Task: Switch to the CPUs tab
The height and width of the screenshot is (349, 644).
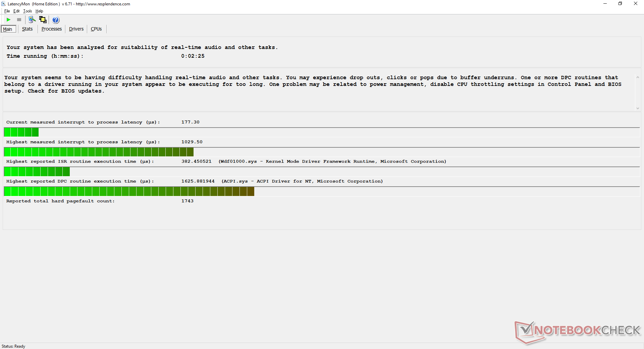Action: pyautogui.click(x=96, y=29)
